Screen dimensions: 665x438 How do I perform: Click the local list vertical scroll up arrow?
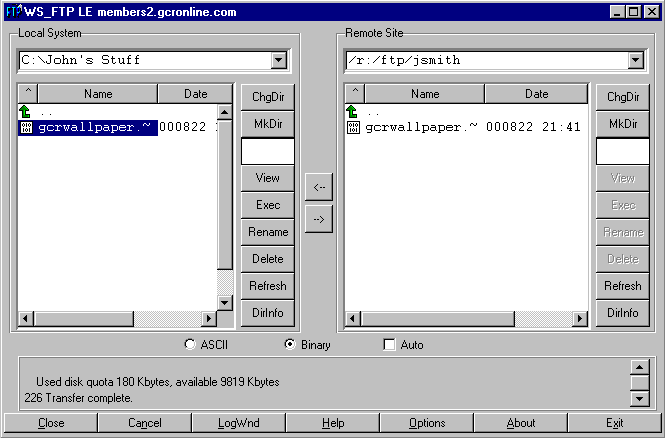224,112
